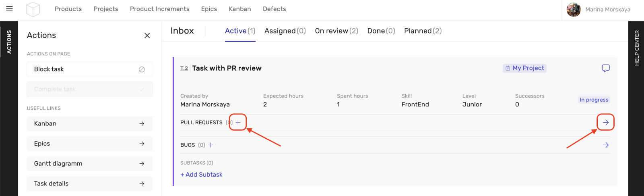
Task: Click the Block task action
Action: point(89,69)
